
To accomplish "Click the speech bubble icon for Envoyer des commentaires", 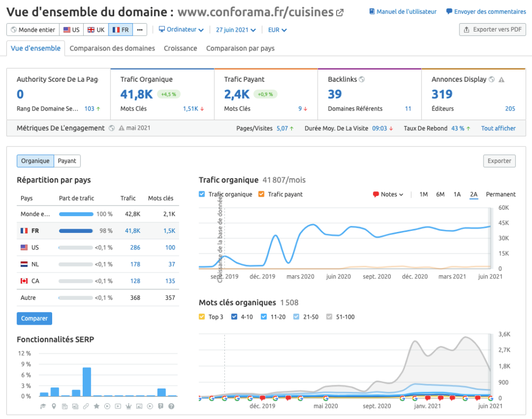I will click(x=449, y=12).
